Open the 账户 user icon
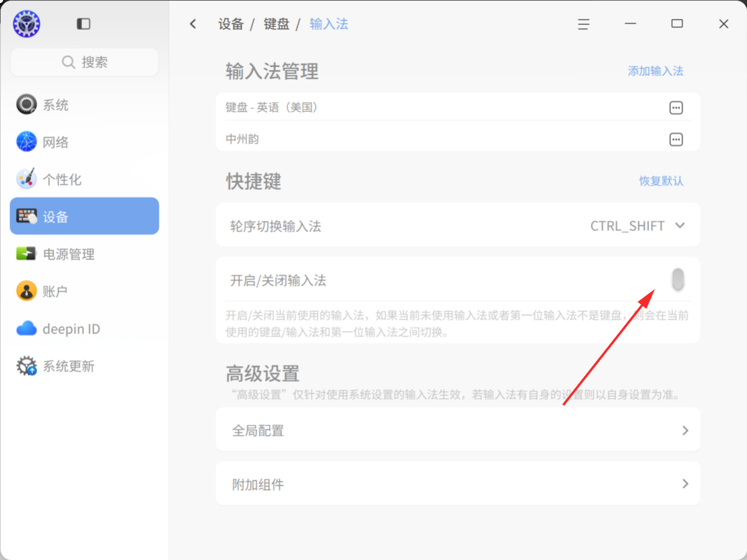 click(x=27, y=291)
